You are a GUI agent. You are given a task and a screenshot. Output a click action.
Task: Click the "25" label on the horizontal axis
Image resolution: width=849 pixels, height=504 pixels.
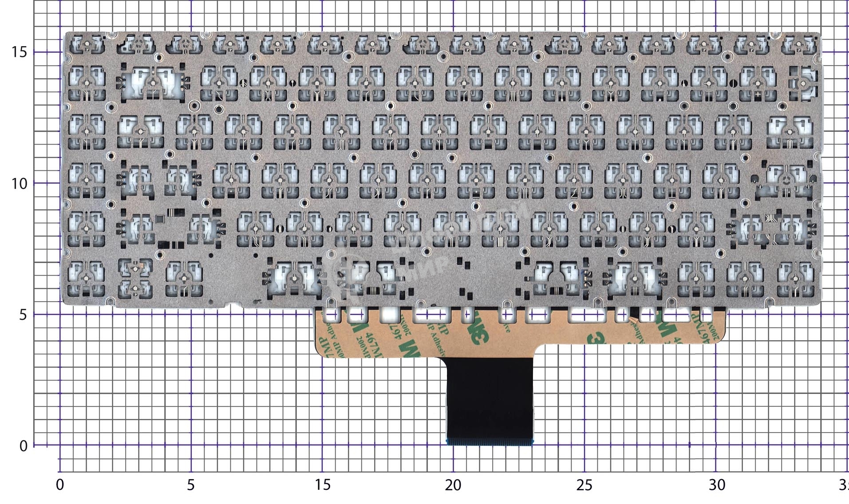(584, 485)
